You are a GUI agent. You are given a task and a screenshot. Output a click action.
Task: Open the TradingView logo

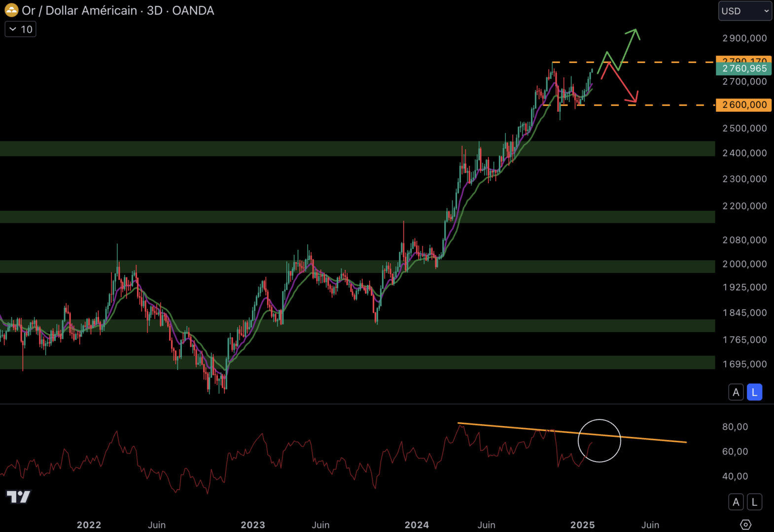point(18,497)
